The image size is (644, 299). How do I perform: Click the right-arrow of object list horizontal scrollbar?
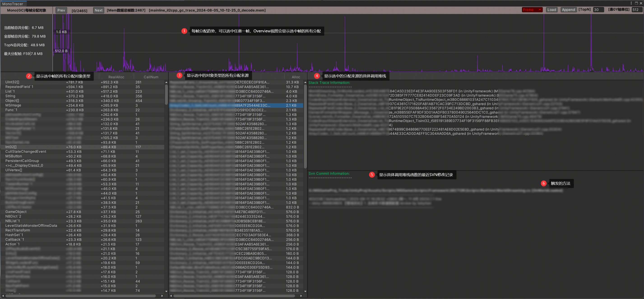162,296
